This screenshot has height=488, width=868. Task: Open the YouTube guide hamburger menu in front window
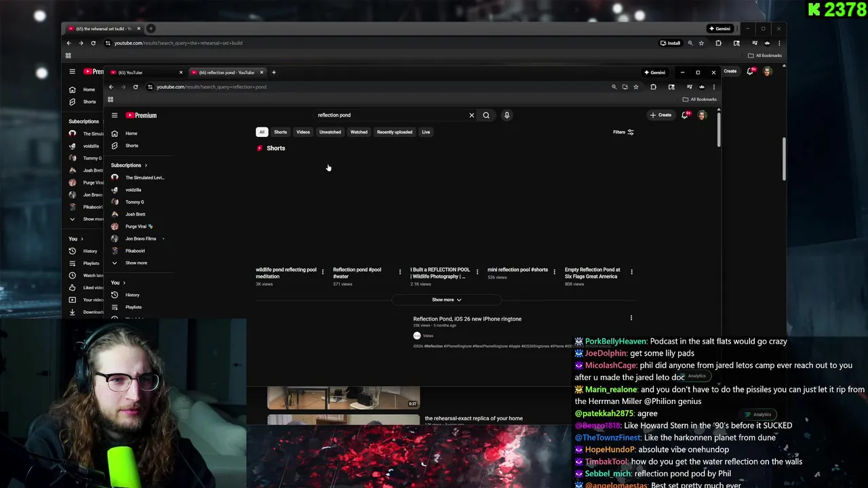tap(115, 115)
